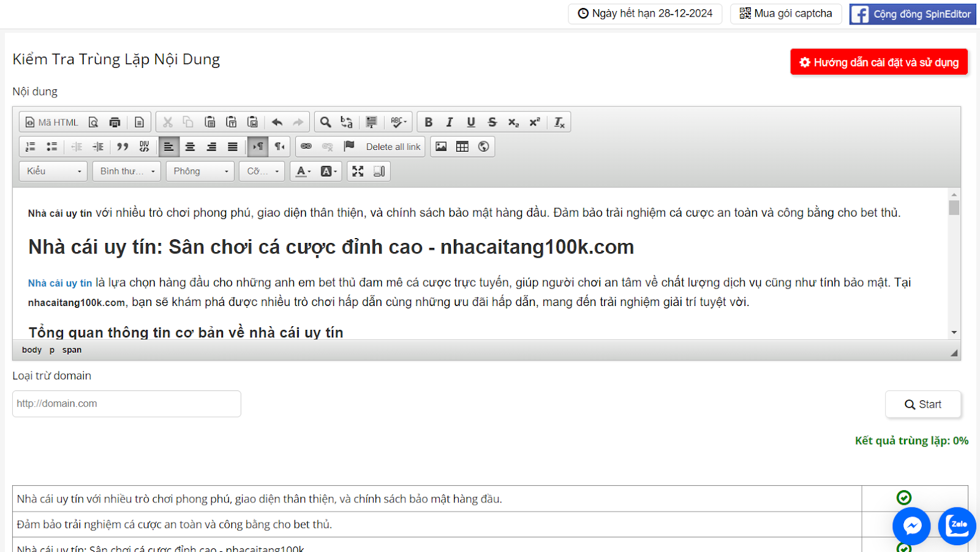Click the blue Nhà cái uy tín link
Viewport: 980px width, 552px height.
[60, 283]
